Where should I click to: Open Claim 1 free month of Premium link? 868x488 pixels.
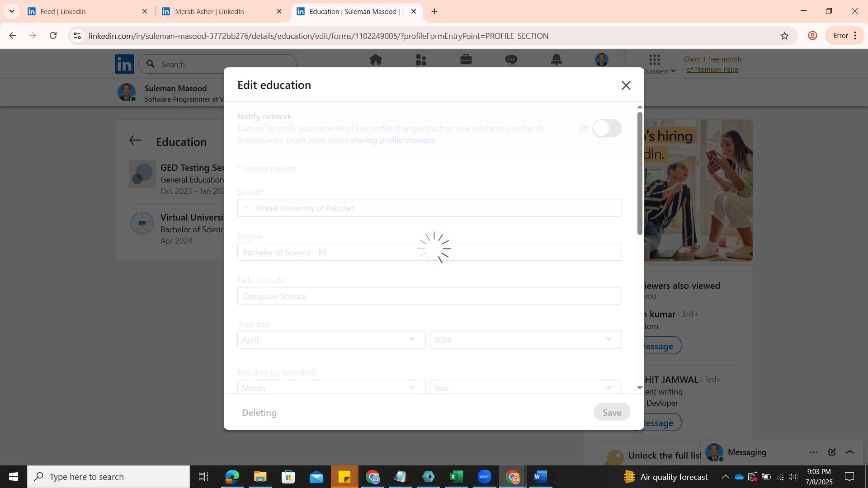coord(712,64)
